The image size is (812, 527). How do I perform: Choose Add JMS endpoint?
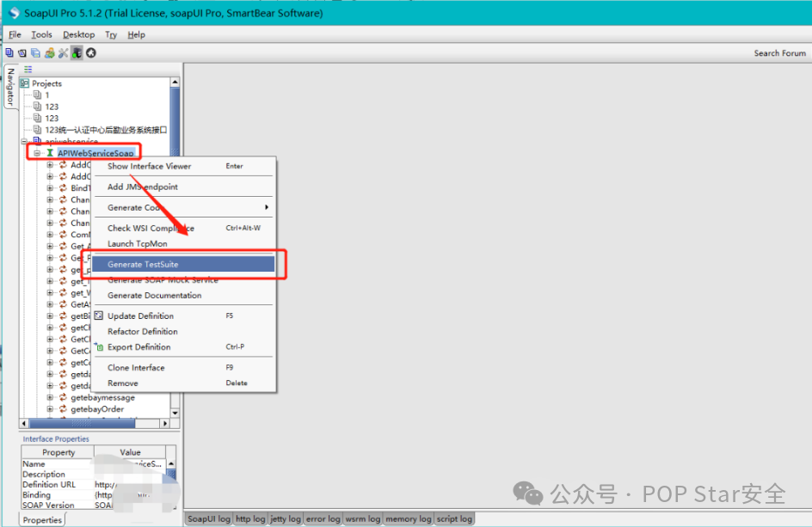click(183, 187)
